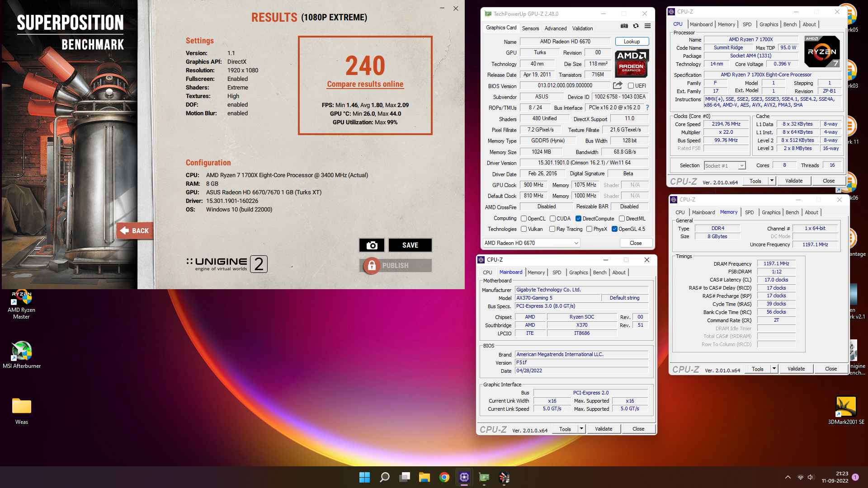Click the AMD Radeon Graphics logo in GPU-Z
Viewport: 868px width, 488px height.
(631, 63)
